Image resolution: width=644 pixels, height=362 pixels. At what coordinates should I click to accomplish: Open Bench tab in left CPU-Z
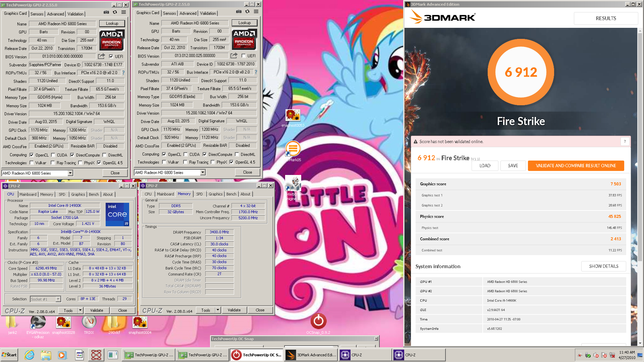click(94, 194)
